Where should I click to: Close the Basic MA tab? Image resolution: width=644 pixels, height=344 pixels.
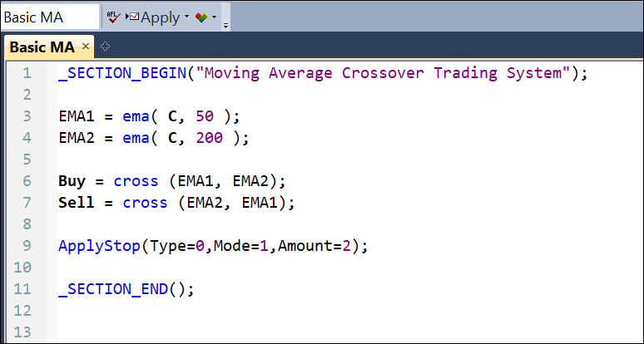86,47
